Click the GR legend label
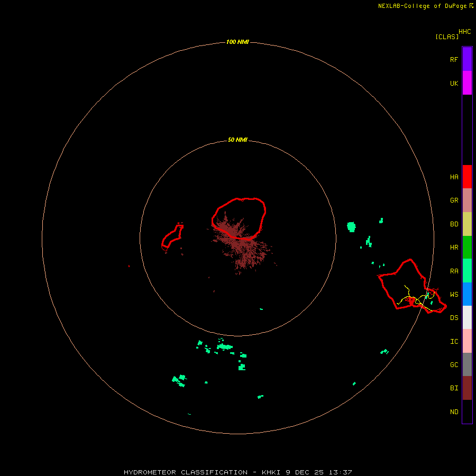 click(454, 200)
